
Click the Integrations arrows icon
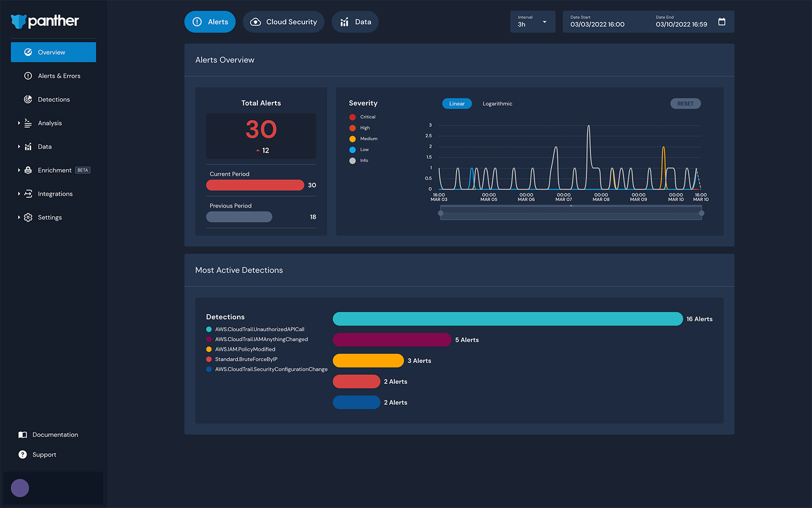28,194
